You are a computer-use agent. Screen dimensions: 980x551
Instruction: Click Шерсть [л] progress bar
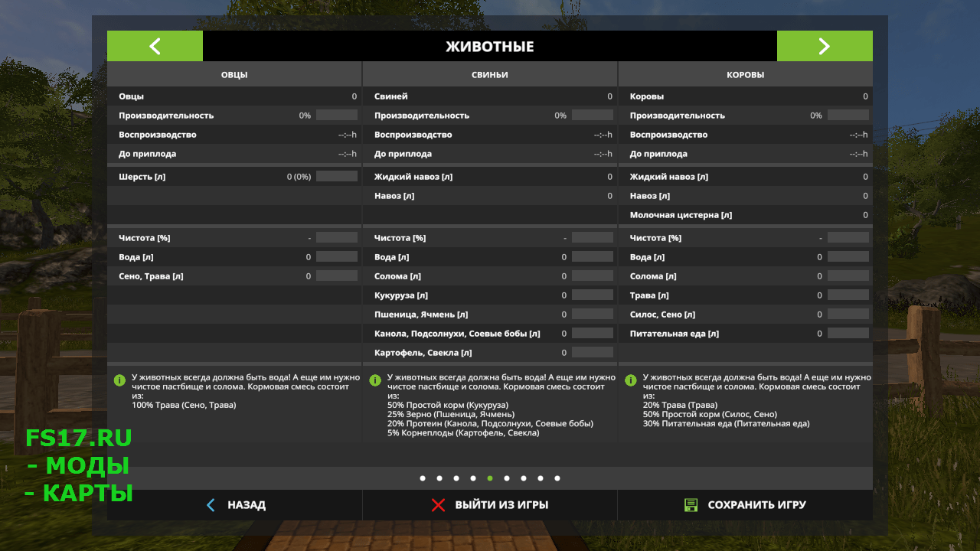pos(337,176)
